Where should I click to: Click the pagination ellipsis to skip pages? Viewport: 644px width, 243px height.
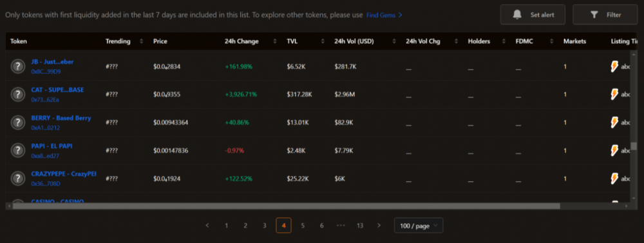pos(341,226)
